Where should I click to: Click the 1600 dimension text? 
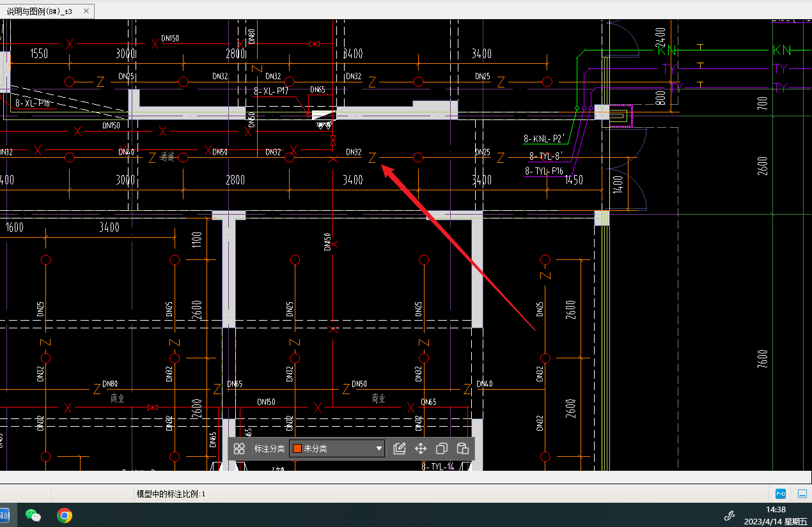point(14,227)
